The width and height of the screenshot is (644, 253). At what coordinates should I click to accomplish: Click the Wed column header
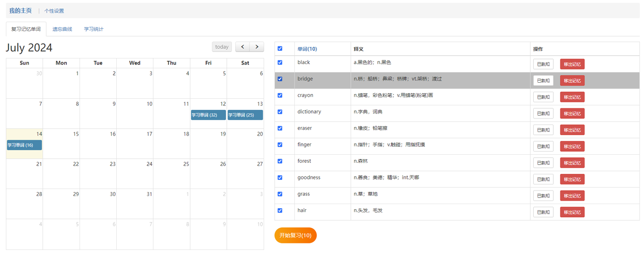click(x=135, y=63)
